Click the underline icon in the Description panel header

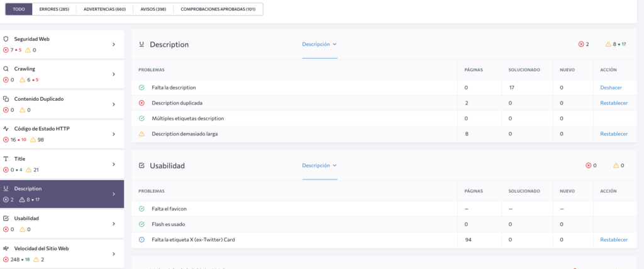point(142,45)
